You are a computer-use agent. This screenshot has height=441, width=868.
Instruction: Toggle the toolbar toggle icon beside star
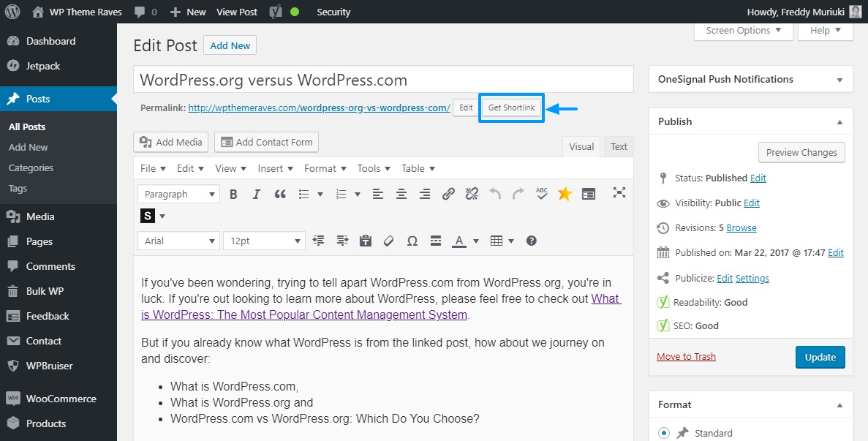[589, 194]
